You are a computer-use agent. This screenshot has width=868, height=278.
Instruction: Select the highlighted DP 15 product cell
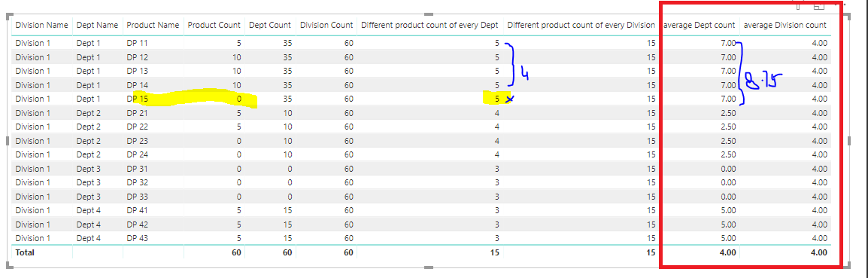pyautogui.click(x=138, y=98)
